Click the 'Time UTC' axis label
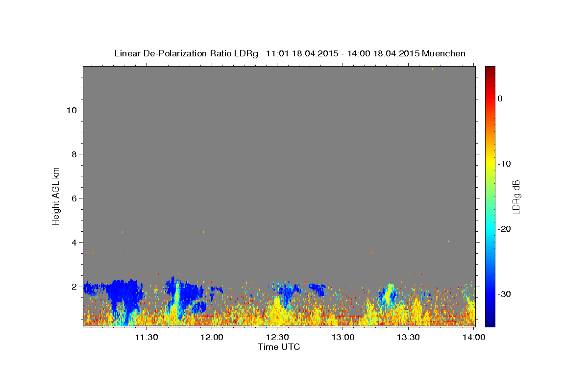The image size is (588, 392). [279, 347]
